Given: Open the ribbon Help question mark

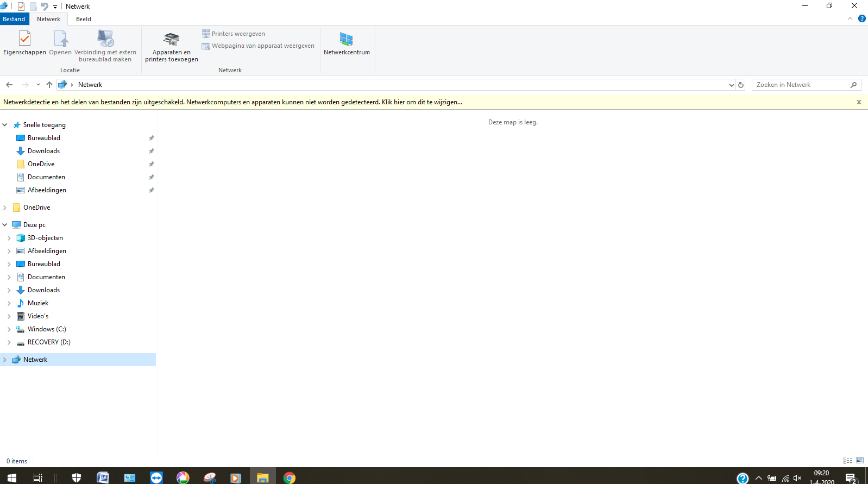Looking at the screenshot, I should [x=861, y=18].
